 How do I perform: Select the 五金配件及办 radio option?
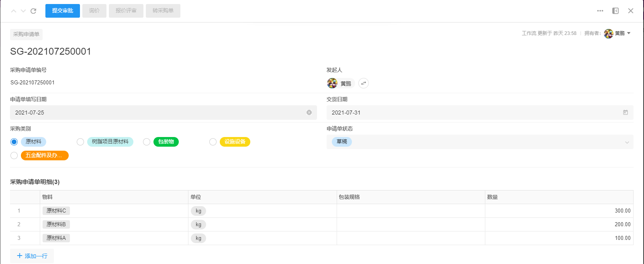[x=14, y=156]
